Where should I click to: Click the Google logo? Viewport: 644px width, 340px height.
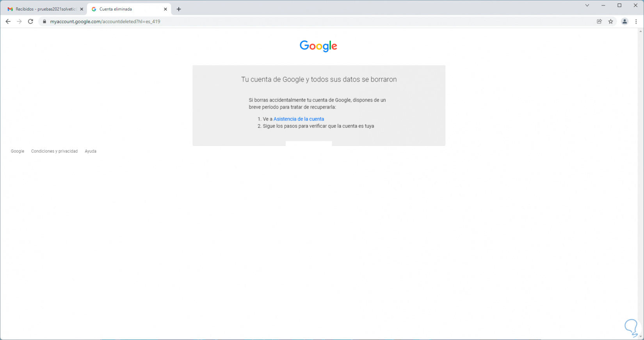318,46
